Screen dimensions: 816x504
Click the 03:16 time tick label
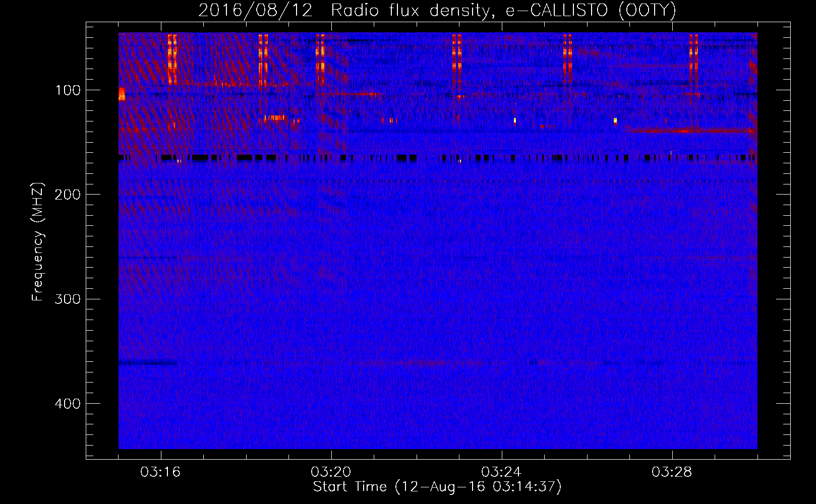point(160,472)
